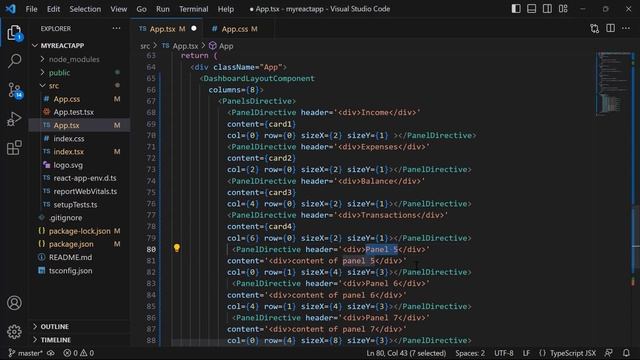The image size is (640, 360).
Task: Toggle the bottom panel visibility
Action: coord(531,9)
